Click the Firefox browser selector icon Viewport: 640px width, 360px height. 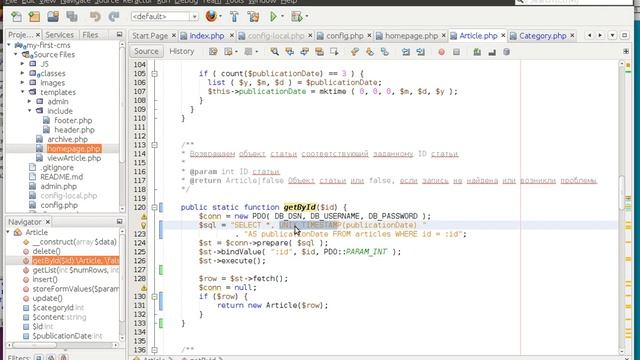(211, 16)
